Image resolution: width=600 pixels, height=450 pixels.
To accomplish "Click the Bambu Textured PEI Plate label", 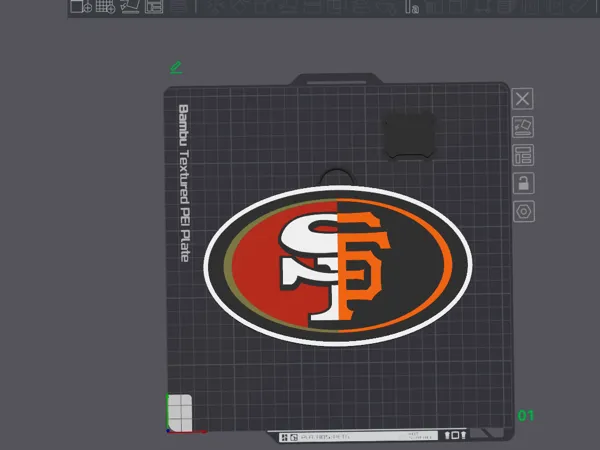I will [x=184, y=183].
